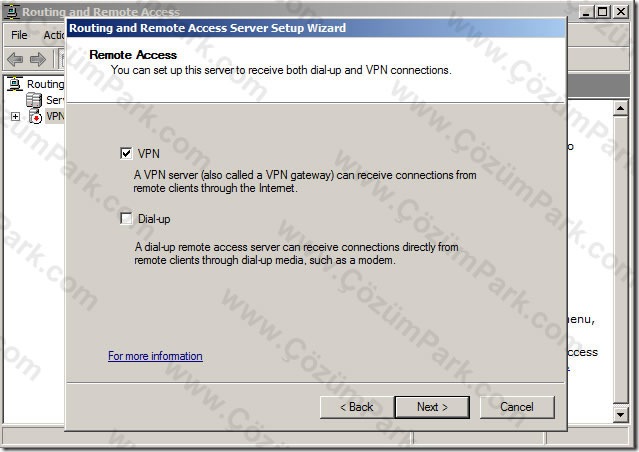639x452 pixels.
Task: Minimize the Routing and Remote Access window
Action: tap(586, 11)
